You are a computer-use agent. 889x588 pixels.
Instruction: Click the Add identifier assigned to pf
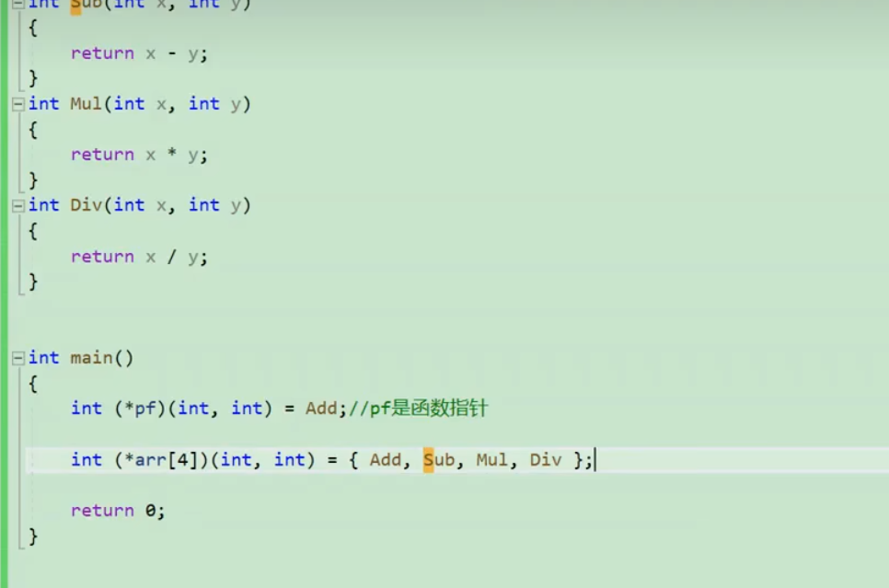(x=321, y=408)
